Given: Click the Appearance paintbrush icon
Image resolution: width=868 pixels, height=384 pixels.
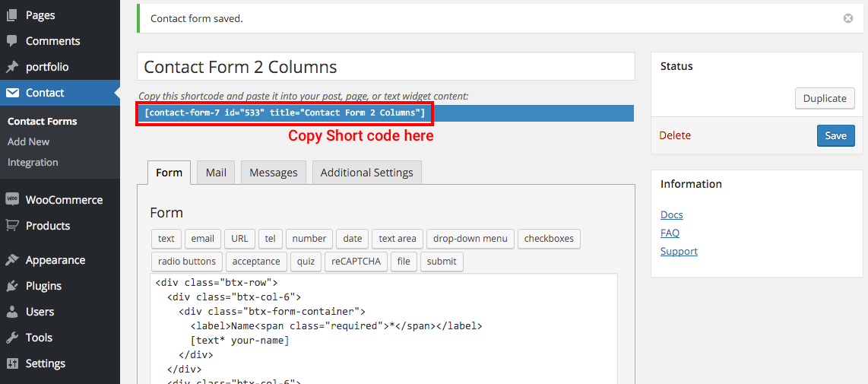Looking at the screenshot, I should [x=12, y=260].
